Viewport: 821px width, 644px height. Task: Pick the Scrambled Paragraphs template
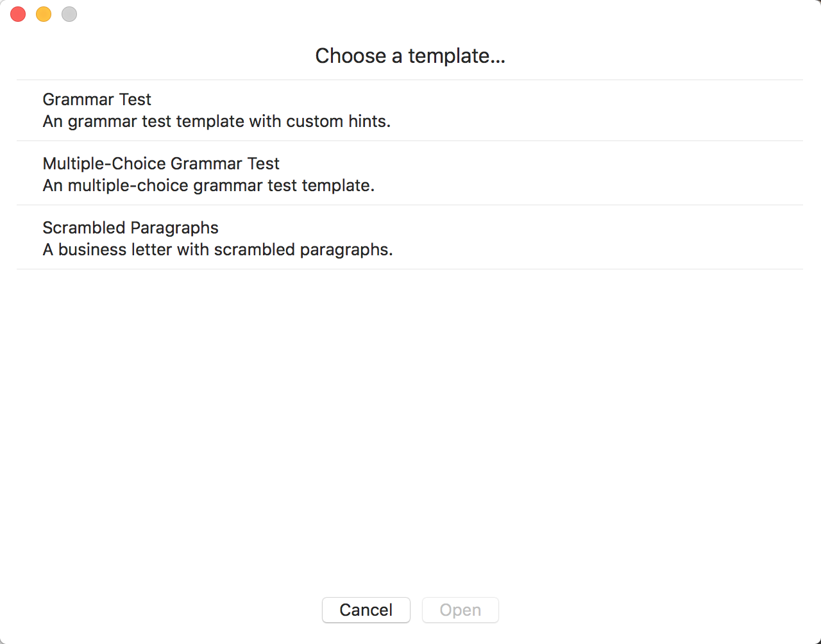[x=130, y=228]
